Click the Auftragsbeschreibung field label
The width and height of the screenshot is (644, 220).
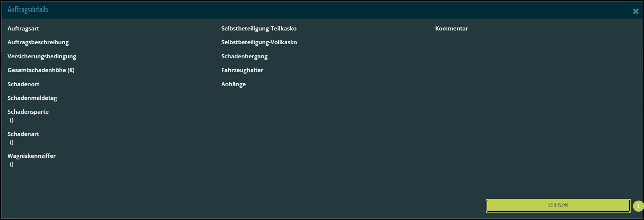(38, 42)
